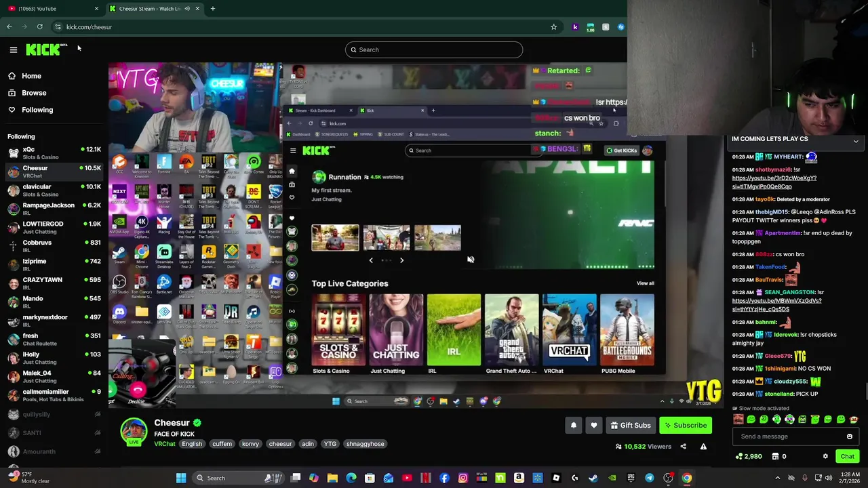Follow Cheesur with the heart button
Image resolution: width=868 pixels, height=488 pixels.
pos(594,426)
